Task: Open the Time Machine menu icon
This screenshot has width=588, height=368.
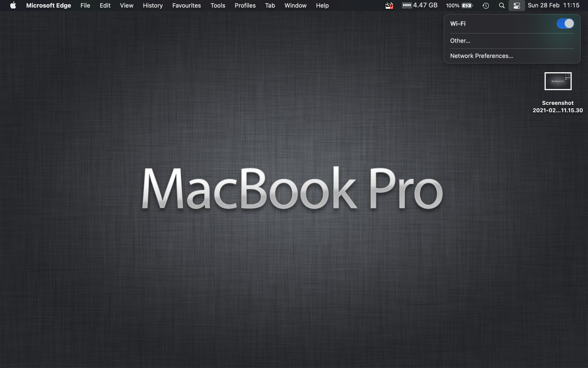Action: click(x=486, y=5)
